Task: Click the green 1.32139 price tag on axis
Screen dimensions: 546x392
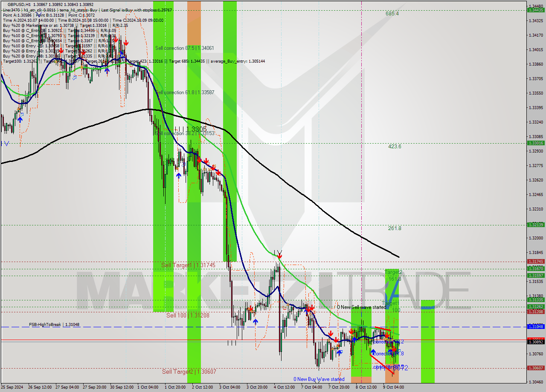Action: tap(536, 225)
